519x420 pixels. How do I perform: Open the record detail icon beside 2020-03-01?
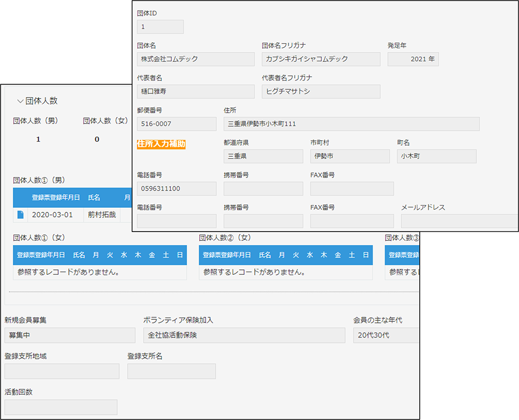point(21,215)
